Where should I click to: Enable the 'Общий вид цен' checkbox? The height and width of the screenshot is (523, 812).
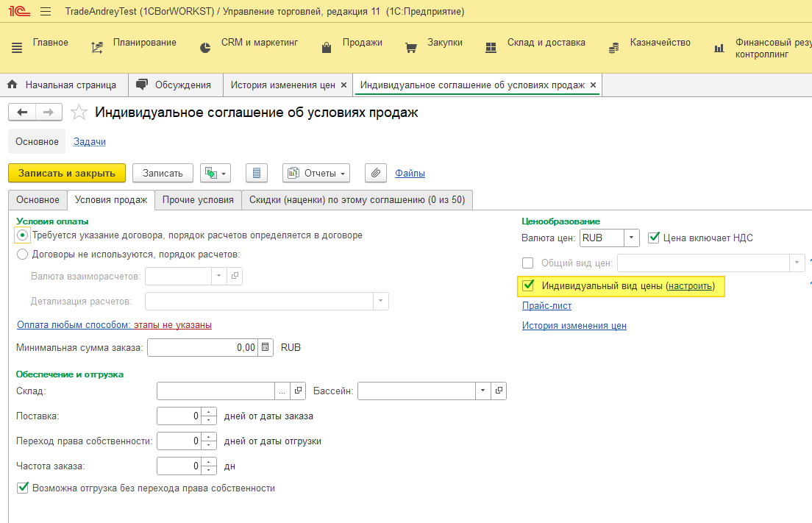527,263
